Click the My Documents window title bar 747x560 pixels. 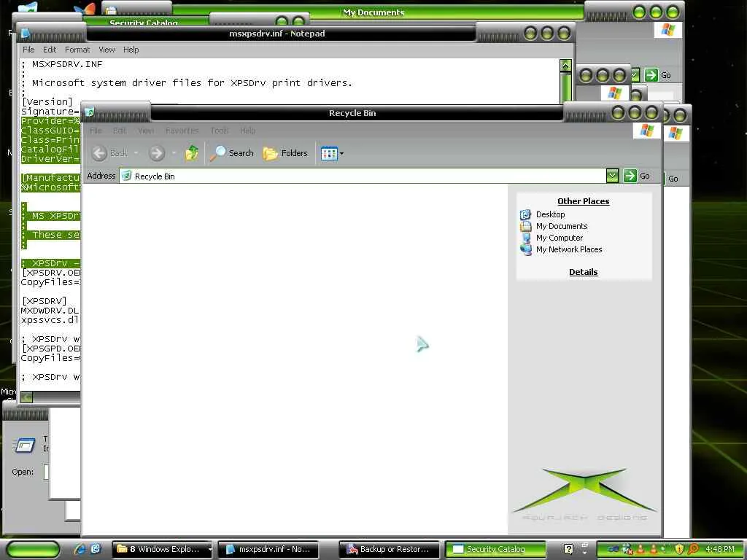[x=373, y=12]
